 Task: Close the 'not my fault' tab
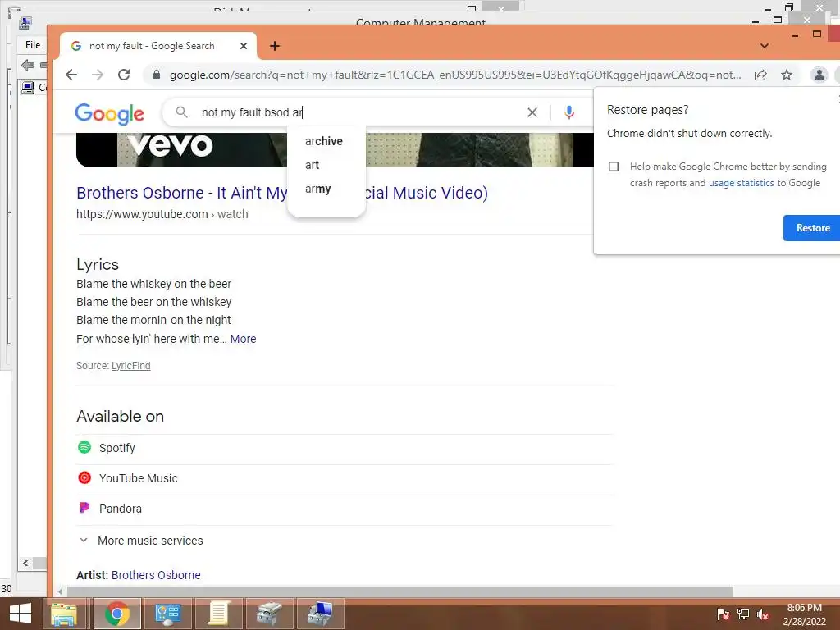[x=243, y=46]
